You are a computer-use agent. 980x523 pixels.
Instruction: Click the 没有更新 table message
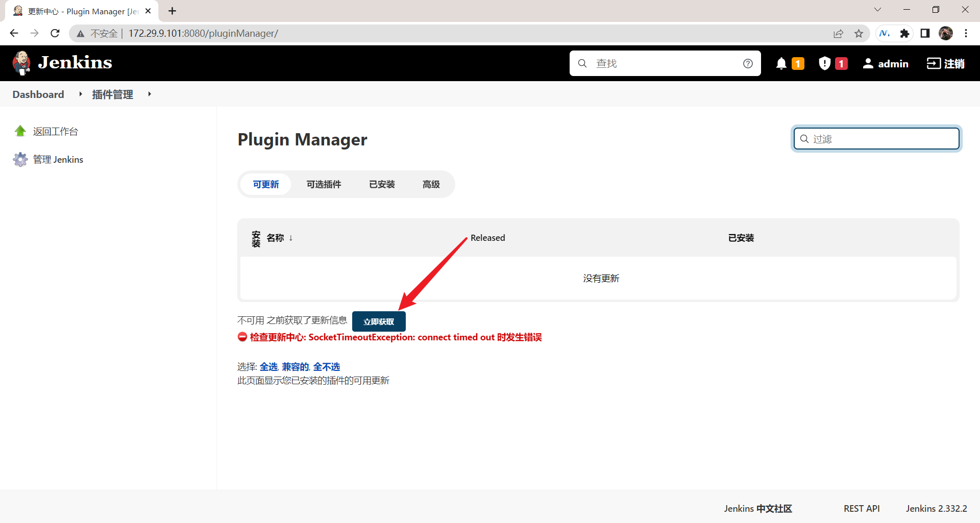[601, 278]
